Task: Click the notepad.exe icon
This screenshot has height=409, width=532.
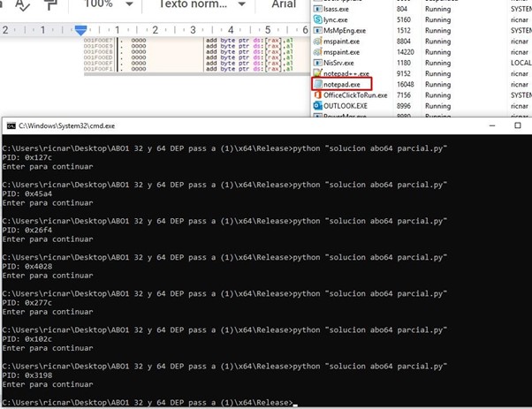Action: pos(317,84)
